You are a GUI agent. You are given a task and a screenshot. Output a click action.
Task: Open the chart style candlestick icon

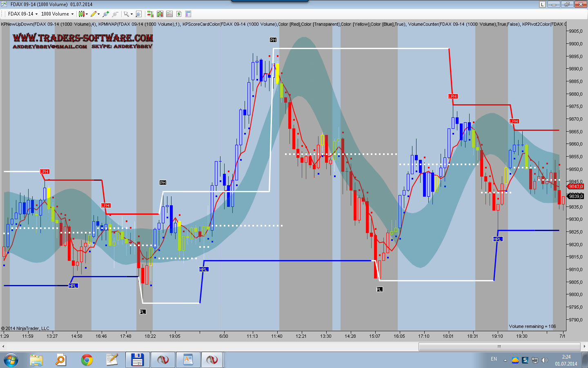(82, 14)
